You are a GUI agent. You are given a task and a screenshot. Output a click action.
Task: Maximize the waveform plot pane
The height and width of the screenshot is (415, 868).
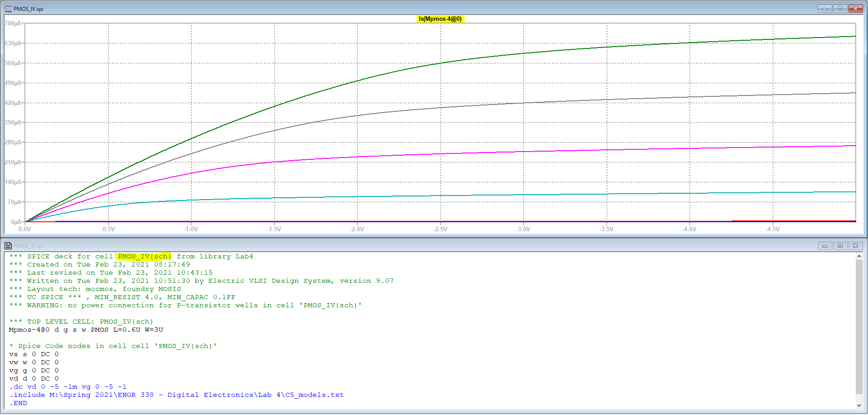[840, 9]
